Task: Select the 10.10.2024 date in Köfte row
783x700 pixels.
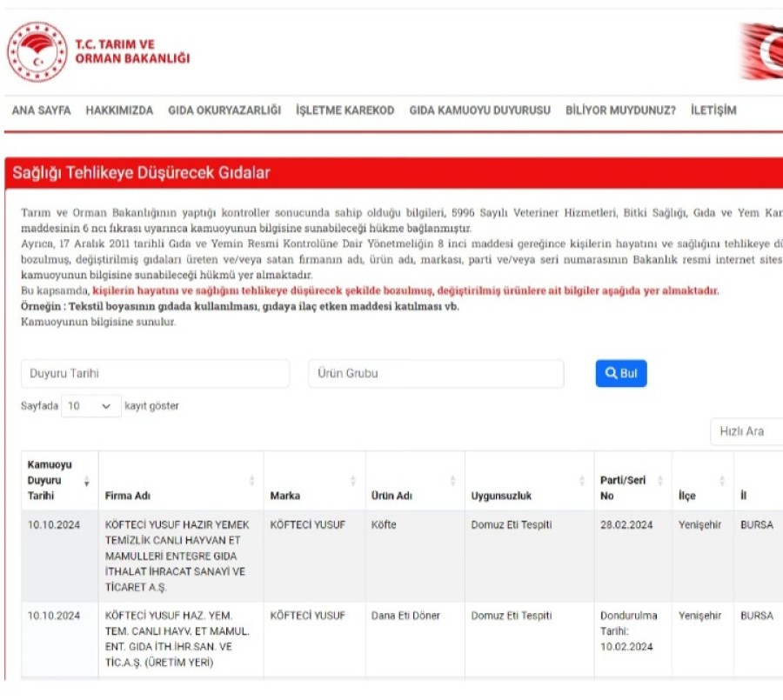Action: [54, 524]
